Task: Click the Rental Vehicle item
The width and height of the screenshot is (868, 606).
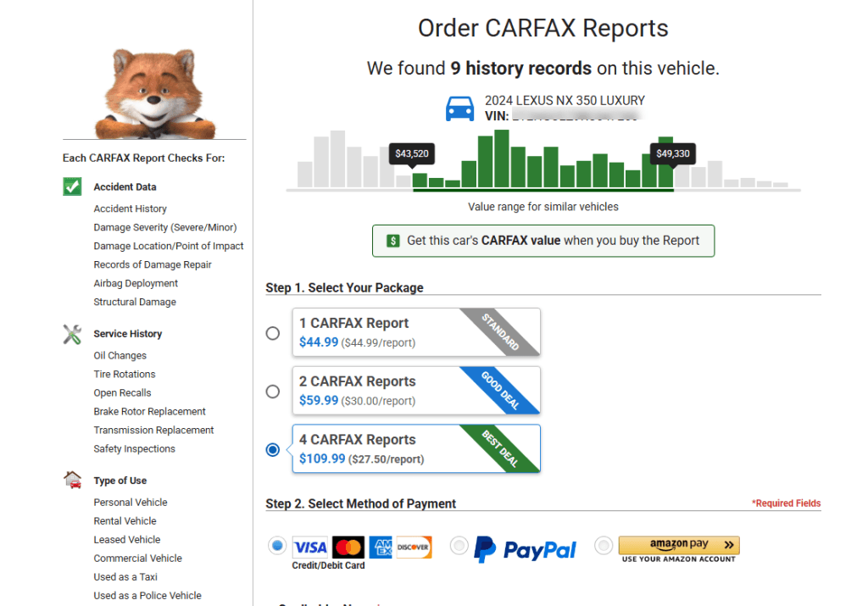Action: (x=125, y=520)
